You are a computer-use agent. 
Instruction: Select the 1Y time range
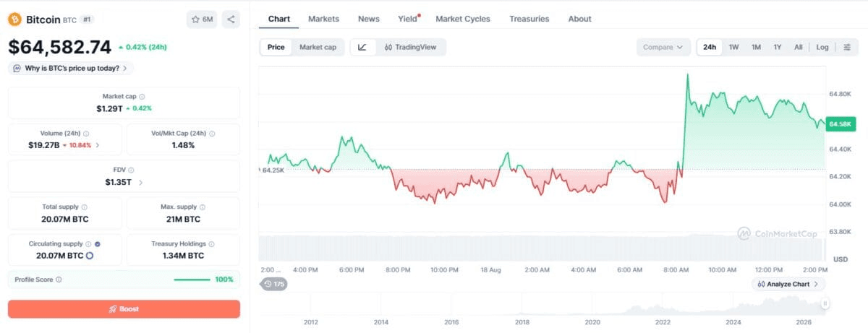(778, 47)
